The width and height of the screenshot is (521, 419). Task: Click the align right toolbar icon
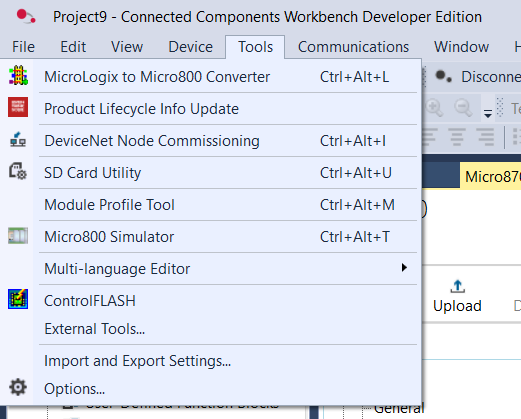[485, 137]
